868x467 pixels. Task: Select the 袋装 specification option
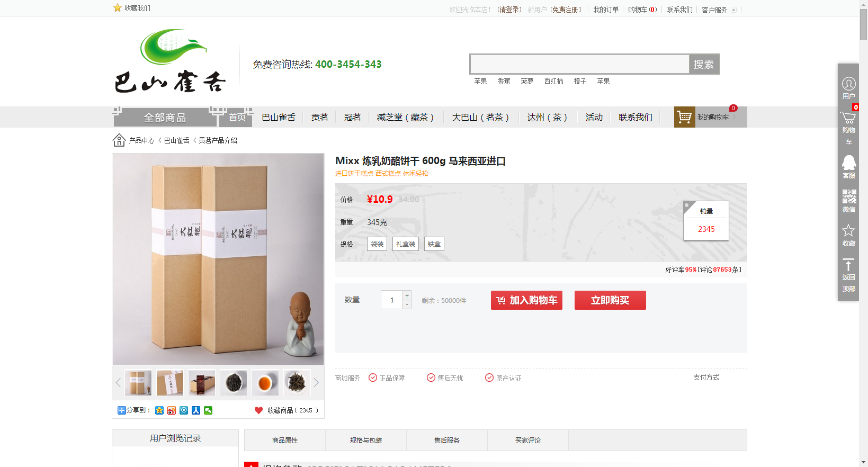click(377, 244)
